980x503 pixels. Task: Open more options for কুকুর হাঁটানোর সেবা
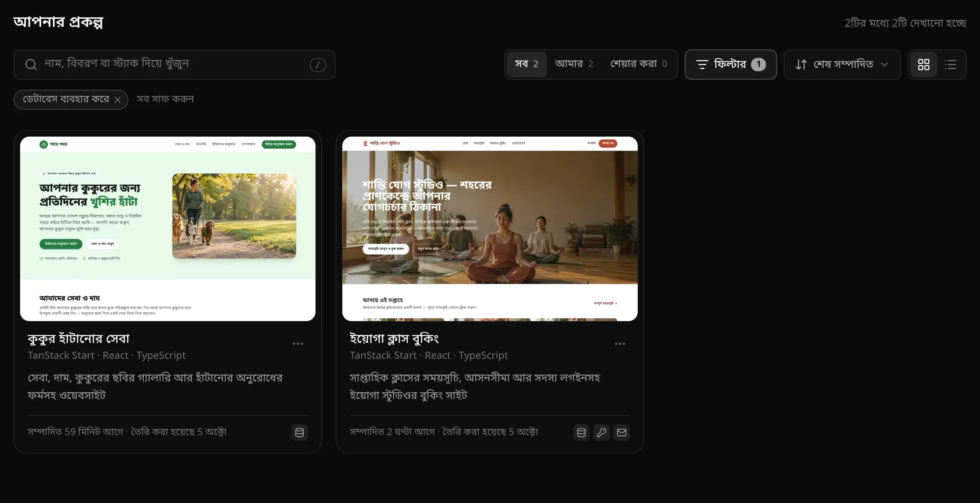[298, 344]
